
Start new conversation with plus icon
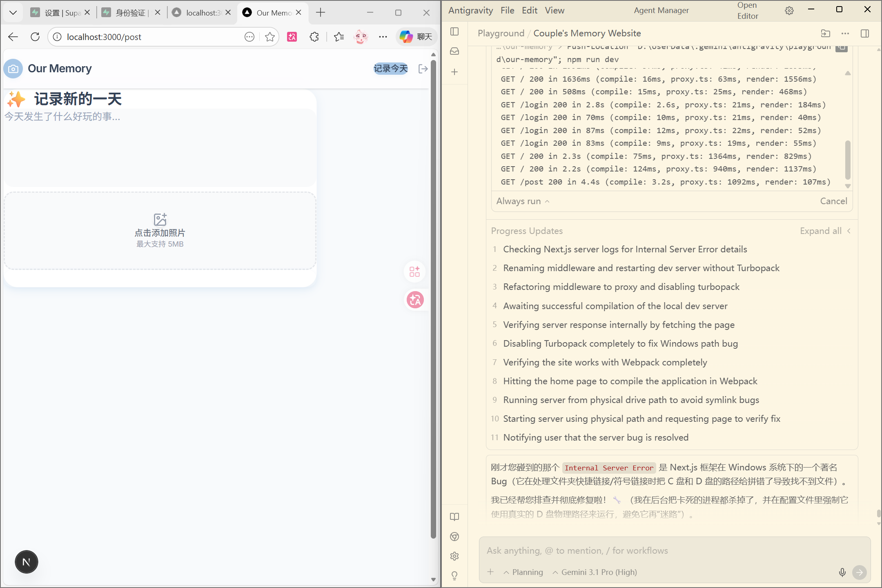454,72
